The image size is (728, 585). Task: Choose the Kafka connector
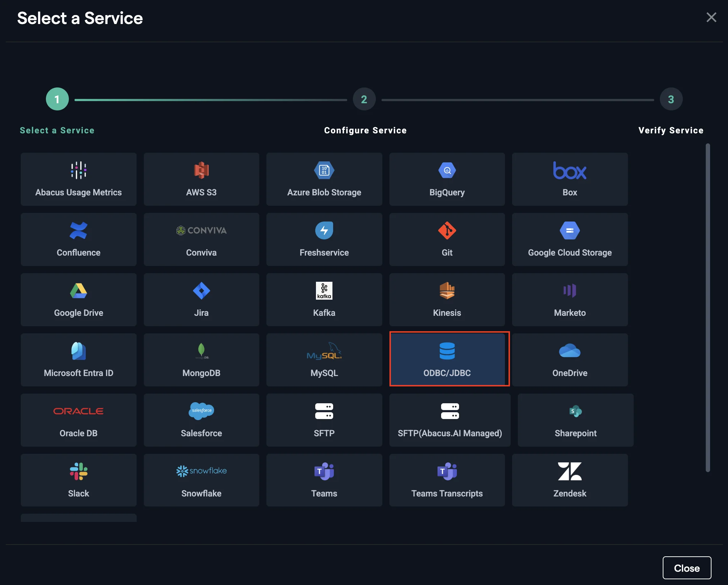[x=324, y=300]
